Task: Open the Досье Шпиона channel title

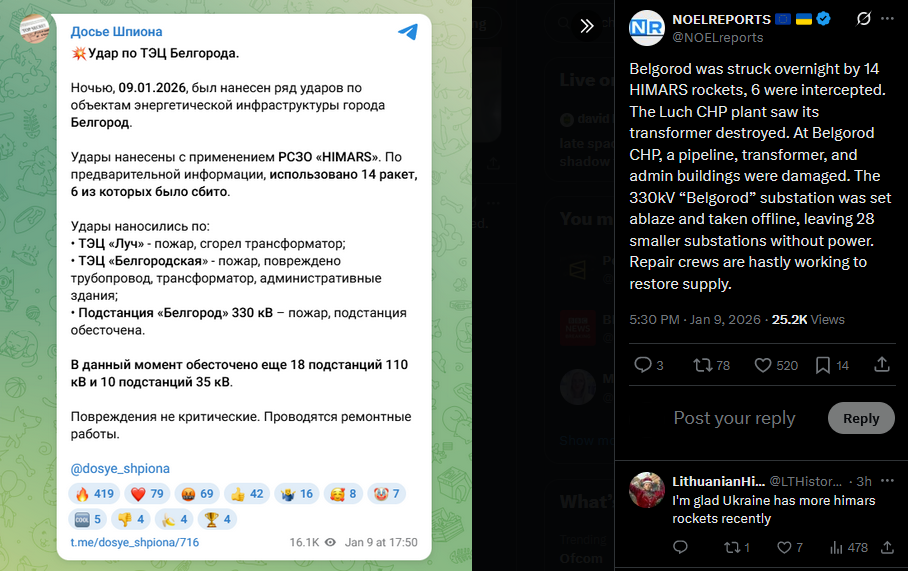Action: click(x=116, y=32)
